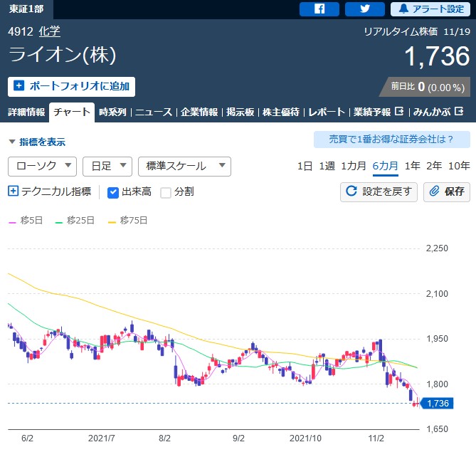Click the 6/2 date label on axis
Screen dimensions: 476x452
pos(27,438)
